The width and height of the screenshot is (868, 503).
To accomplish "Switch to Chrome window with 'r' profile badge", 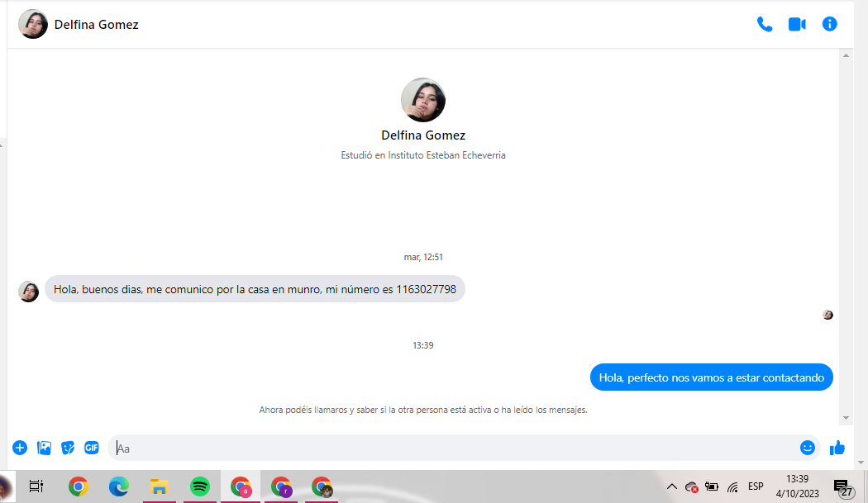I will coord(281,486).
